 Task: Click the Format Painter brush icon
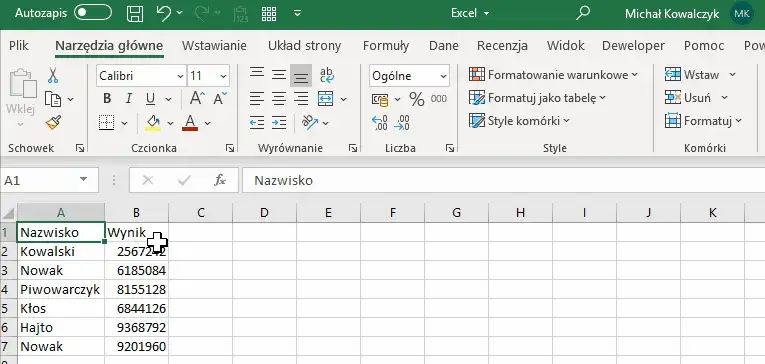pos(53,122)
